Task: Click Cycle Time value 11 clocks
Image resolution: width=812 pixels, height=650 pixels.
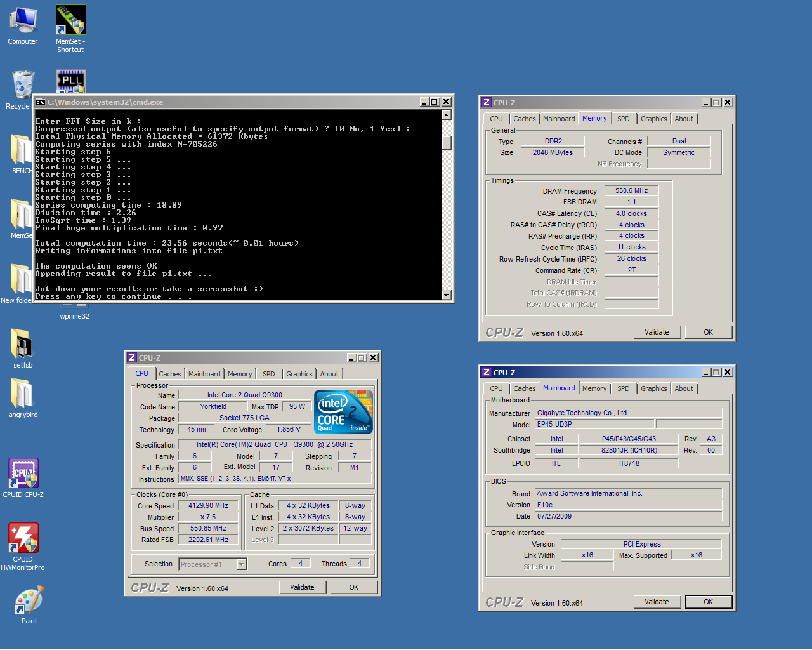Action: tap(632, 247)
